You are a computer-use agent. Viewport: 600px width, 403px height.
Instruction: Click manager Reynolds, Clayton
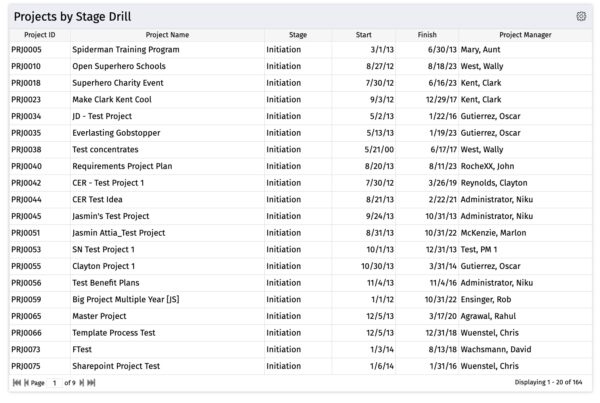click(494, 183)
